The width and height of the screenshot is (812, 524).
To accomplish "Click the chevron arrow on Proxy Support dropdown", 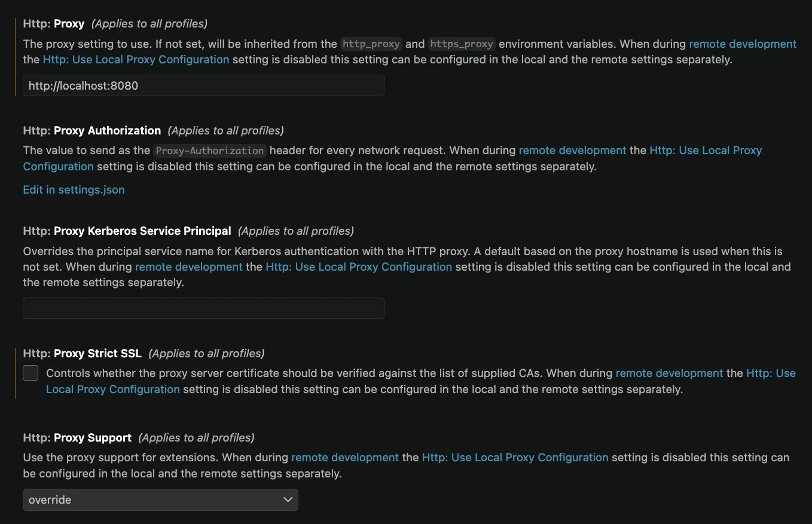I will (288, 500).
